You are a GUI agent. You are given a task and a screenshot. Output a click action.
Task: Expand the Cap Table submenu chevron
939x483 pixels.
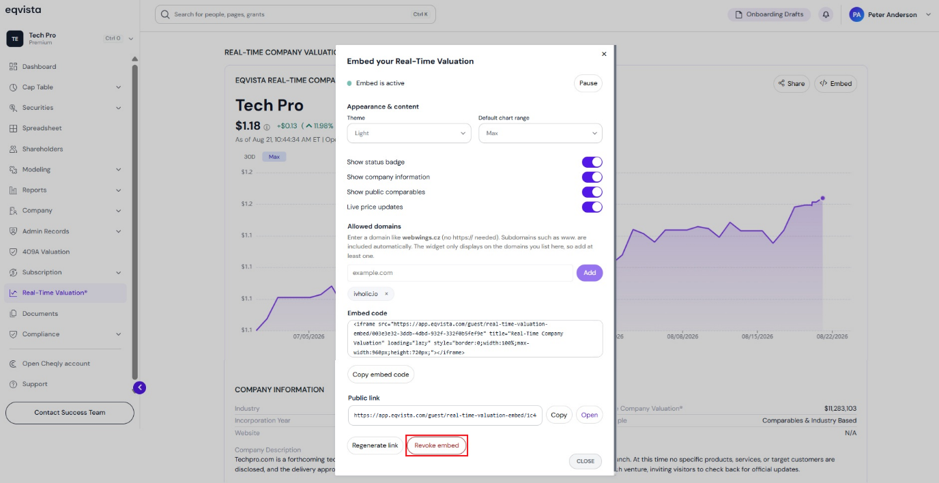pos(118,87)
